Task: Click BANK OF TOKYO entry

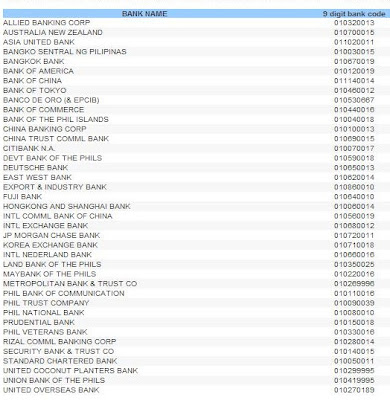Action: click(35, 90)
